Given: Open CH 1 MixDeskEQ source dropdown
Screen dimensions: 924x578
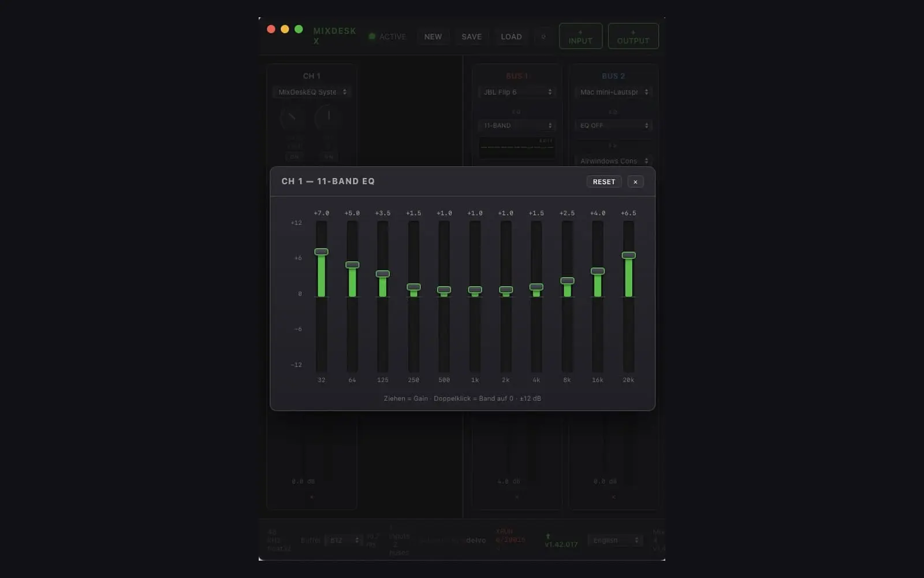Looking at the screenshot, I should tap(312, 92).
